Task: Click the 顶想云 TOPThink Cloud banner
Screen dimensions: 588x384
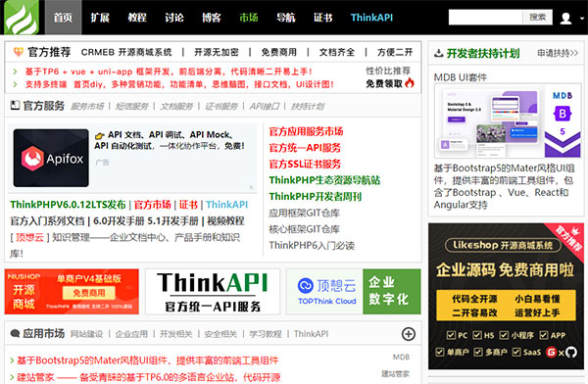Action: (354, 291)
